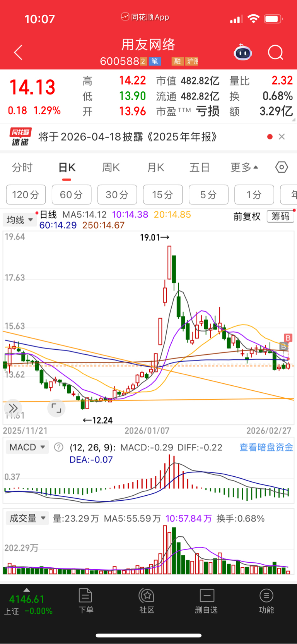
Task: Open the stock search magnifier icon
Action: tap(275, 52)
